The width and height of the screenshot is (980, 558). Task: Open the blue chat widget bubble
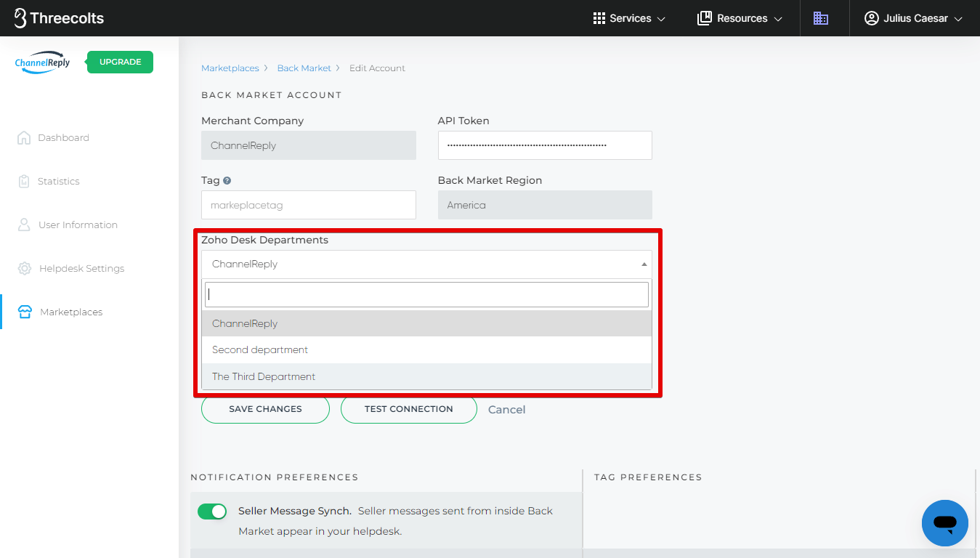coord(945,523)
